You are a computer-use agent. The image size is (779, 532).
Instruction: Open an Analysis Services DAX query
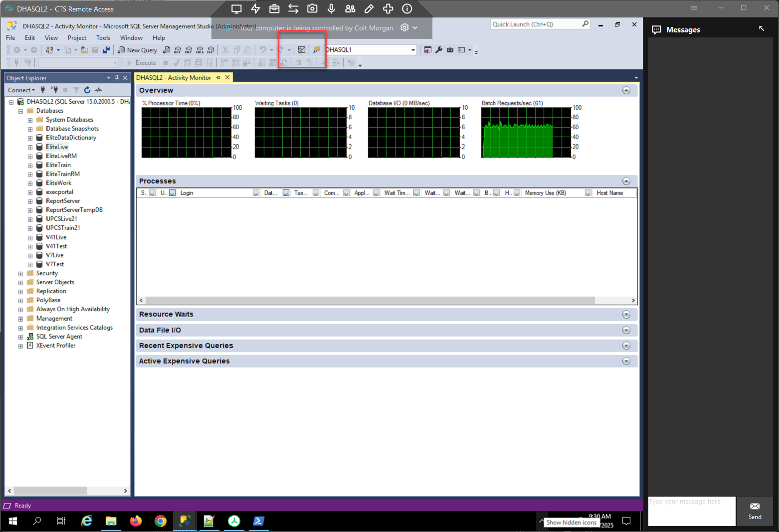tap(210, 50)
